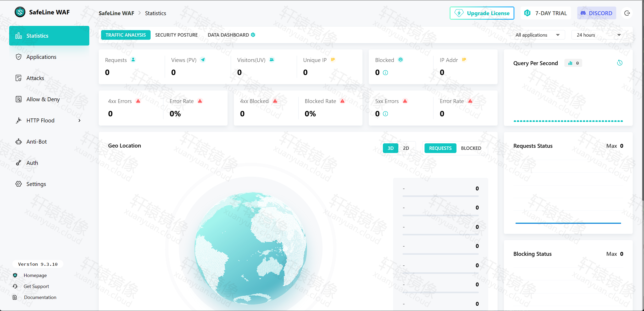This screenshot has height=311, width=644.
Task: Open the Traffic Analysis tab
Action: pos(126,35)
